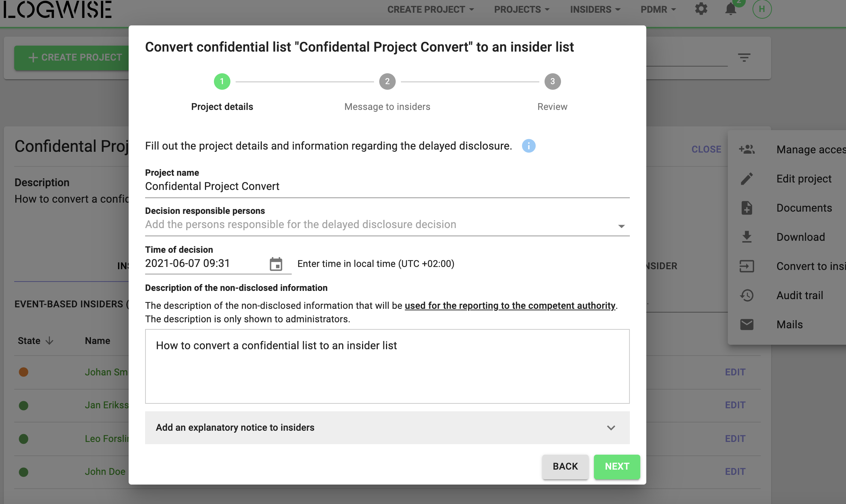Click the filter list icon
846x504 pixels.
tap(744, 58)
